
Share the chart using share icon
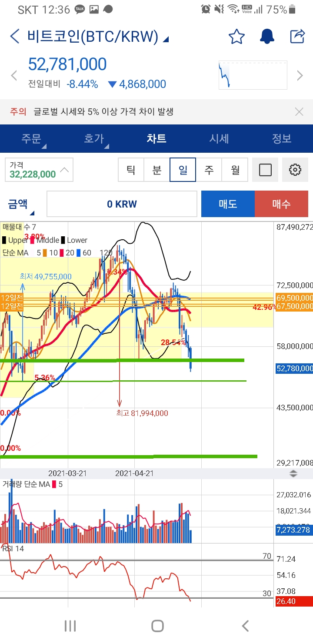[297, 36]
